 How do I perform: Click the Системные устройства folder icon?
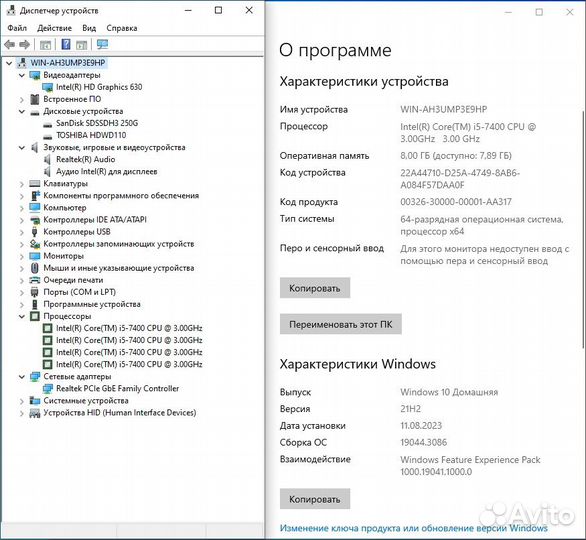pos(35,401)
